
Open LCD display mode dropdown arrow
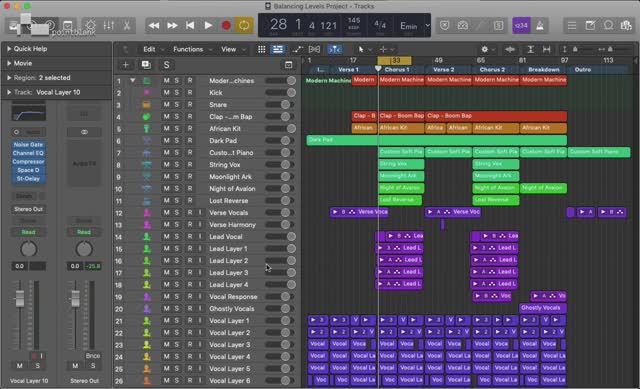coord(427,25)
